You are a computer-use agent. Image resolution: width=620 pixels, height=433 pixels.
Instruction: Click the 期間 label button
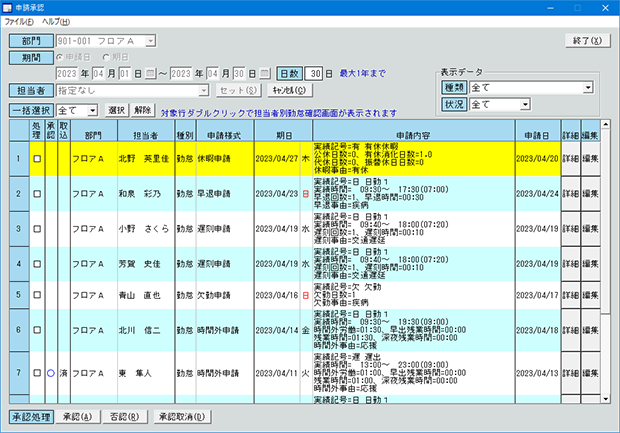click(x=31, y=58)
